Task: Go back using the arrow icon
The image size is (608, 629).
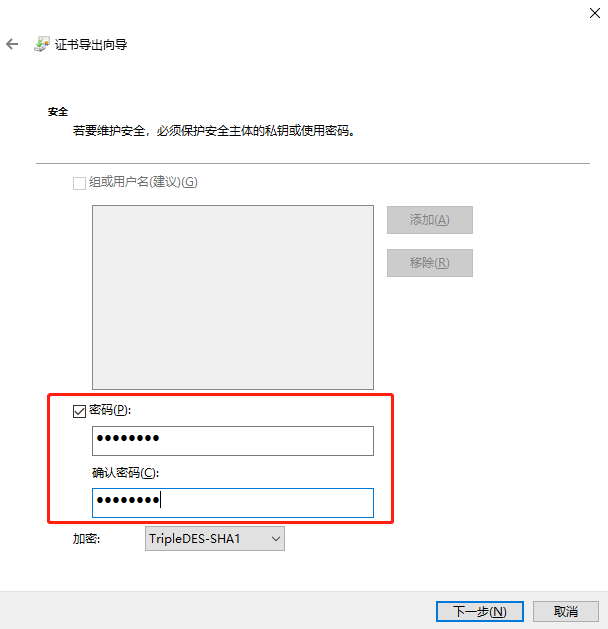Action: click(x=12, y=44)
